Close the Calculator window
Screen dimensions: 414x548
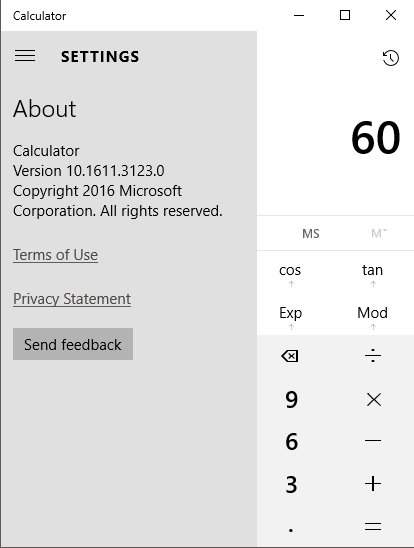[391, 15]
